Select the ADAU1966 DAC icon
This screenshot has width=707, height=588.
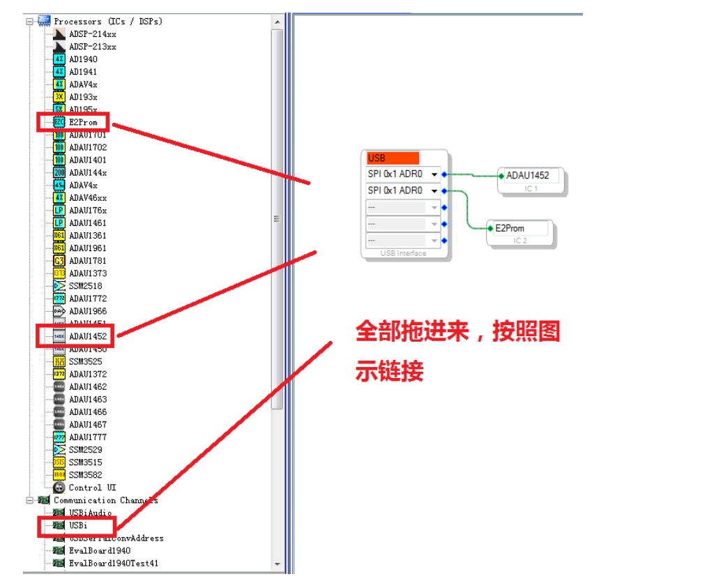(59, 311)
